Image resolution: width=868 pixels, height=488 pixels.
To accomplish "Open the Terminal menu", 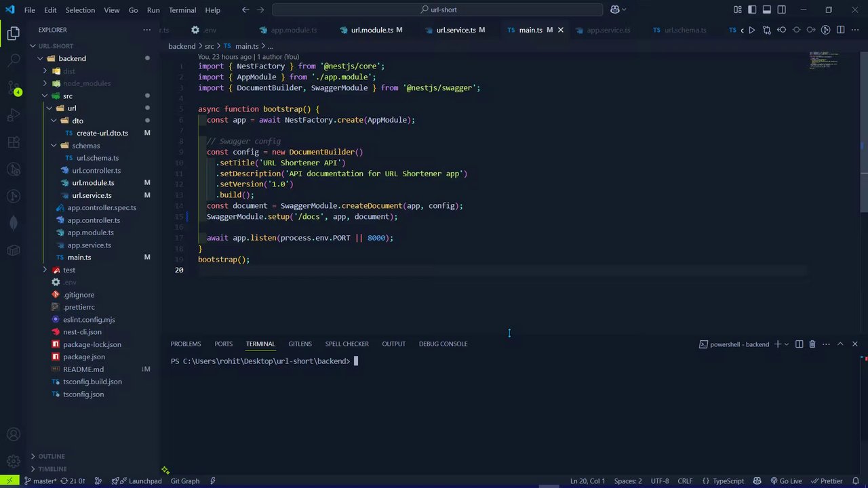I will 182,10.
